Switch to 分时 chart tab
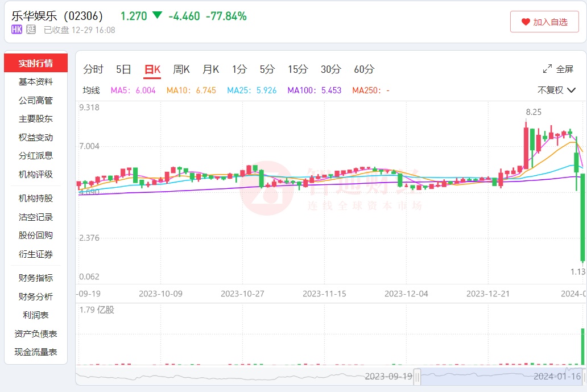Screen dimensions: 587x392 [x=93, y=69]
